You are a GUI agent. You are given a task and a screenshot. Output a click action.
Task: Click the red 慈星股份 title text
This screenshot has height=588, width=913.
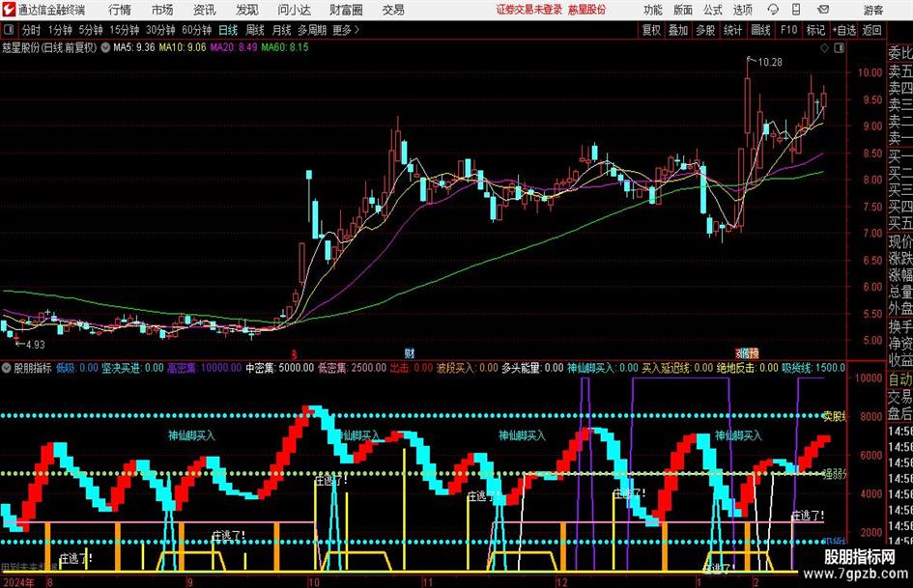pyautogui.click(x=587, y=10)
